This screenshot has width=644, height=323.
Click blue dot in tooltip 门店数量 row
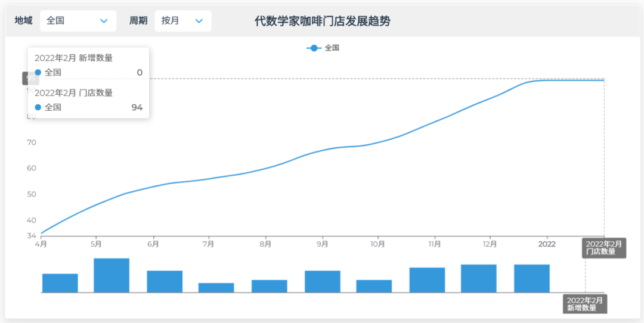pyautogui.click(x=38, y=107)
